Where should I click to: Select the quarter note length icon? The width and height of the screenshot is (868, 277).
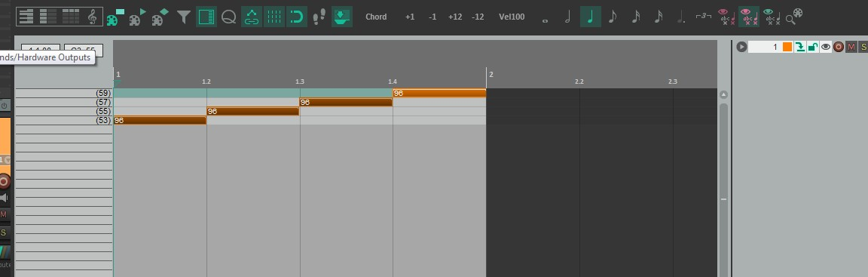(591, 17)
